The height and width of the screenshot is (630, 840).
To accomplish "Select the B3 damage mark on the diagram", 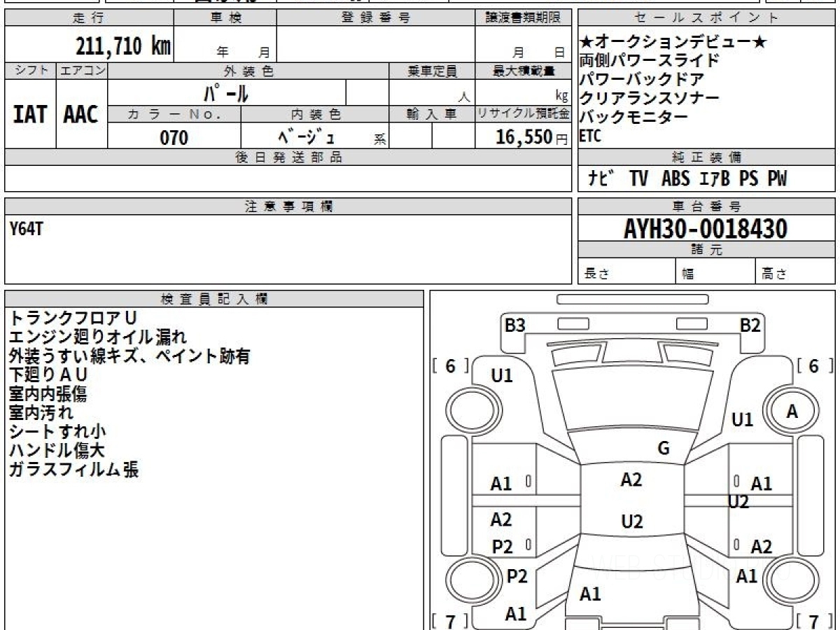I will pos(515,325).
